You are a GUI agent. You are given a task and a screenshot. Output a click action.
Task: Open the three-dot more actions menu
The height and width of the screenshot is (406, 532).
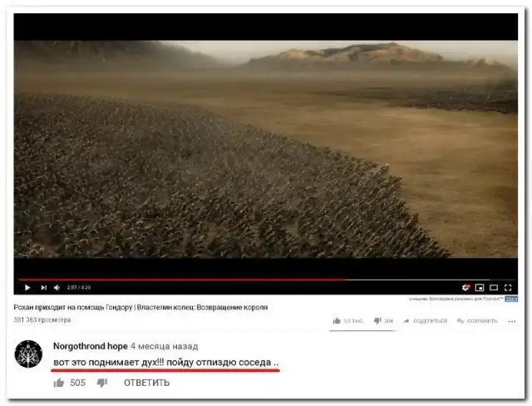[x=512, y=321]
